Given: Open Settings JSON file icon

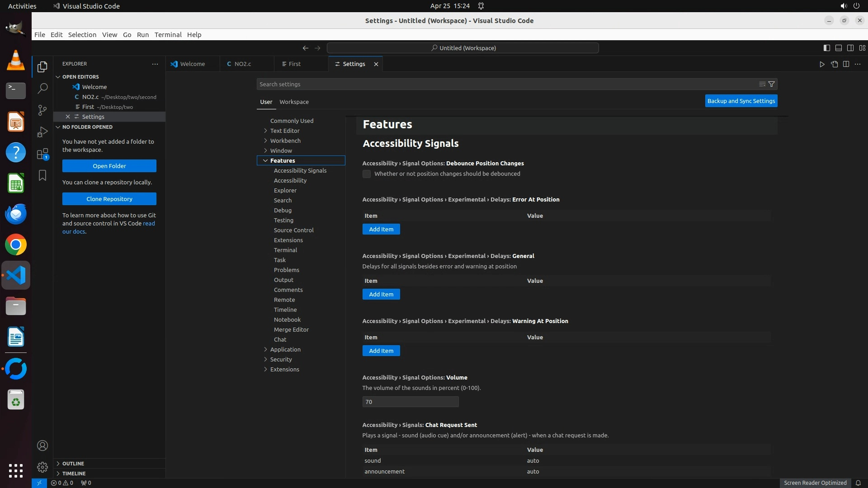Looking at the screenshot, I should [x=834, y=64].
